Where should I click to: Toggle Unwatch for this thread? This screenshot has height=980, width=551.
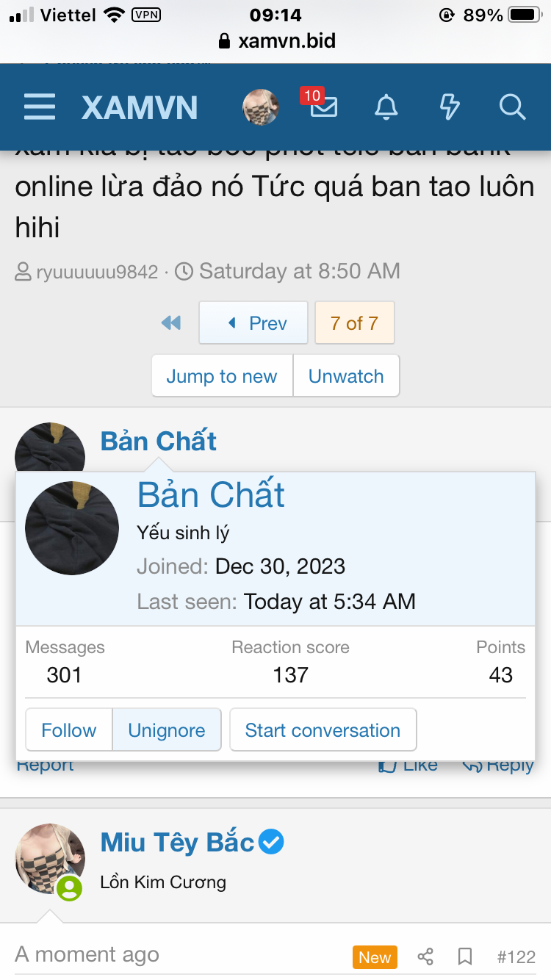tap(346, 376)
